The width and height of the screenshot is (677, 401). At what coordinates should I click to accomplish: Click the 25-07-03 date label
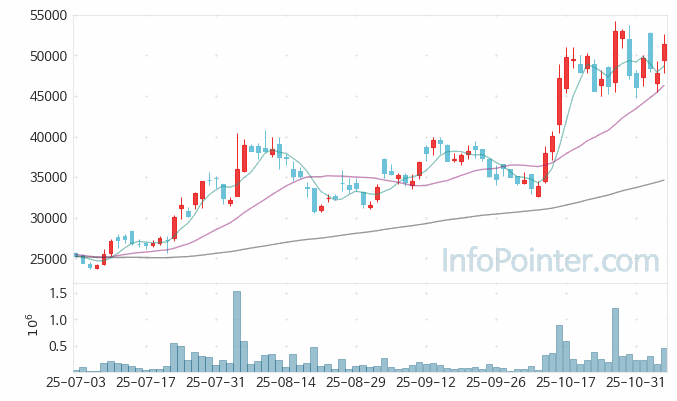click(75, 382)
